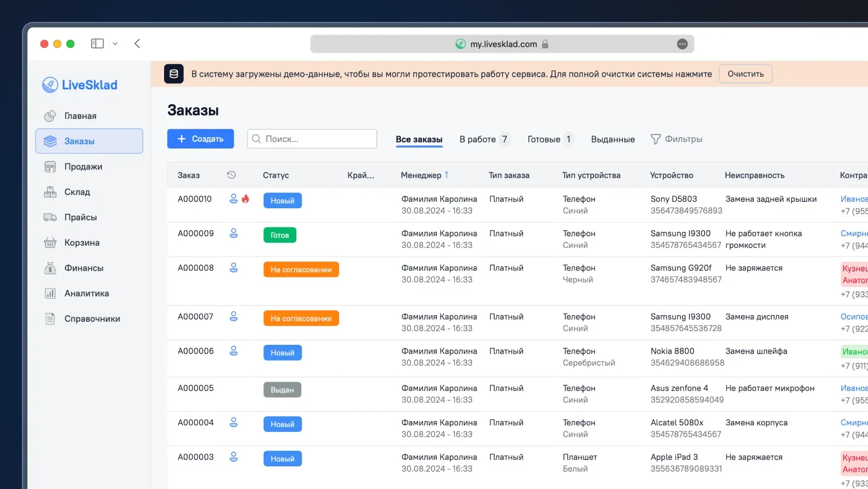Click the Asus zenfone 4 device cell
868x489 pixels.
click(x=679, y=388)
